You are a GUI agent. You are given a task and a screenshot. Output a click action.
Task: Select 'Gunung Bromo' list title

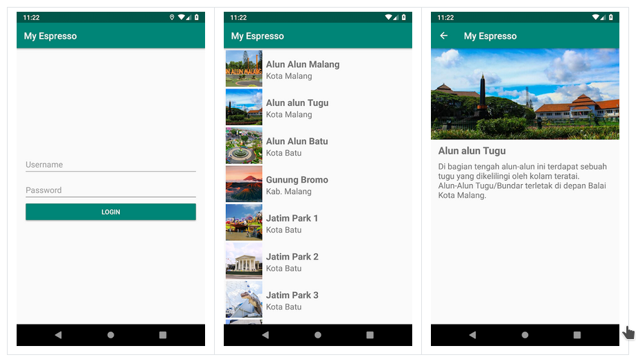[297, 180]
